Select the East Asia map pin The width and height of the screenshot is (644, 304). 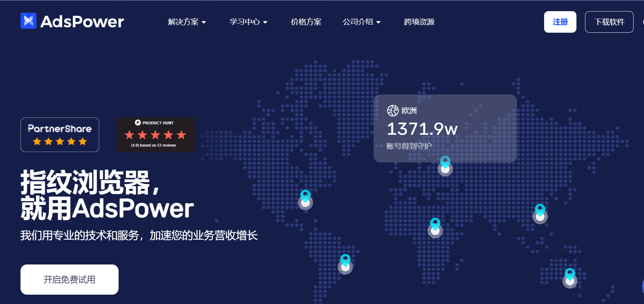[x=540, y=214]
